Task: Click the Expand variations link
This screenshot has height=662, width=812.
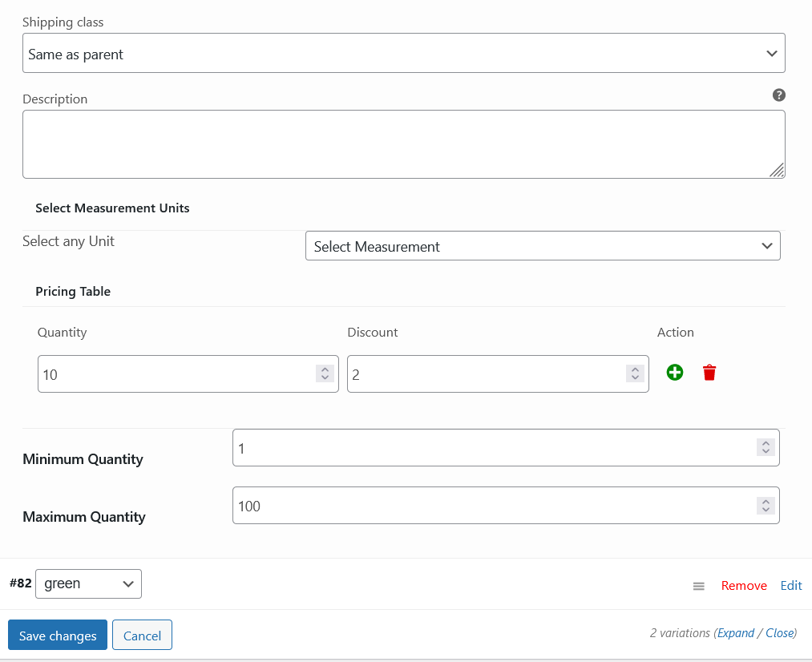Action: click(736, 633)
